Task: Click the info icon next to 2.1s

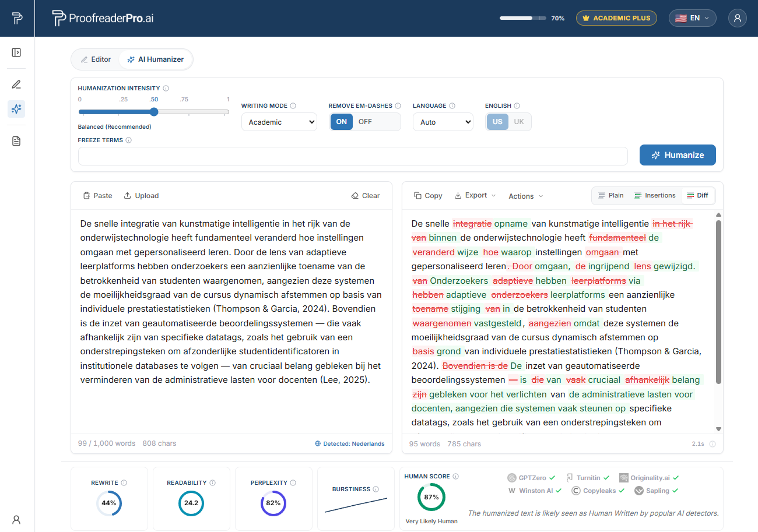Action: tap(713, 444)
